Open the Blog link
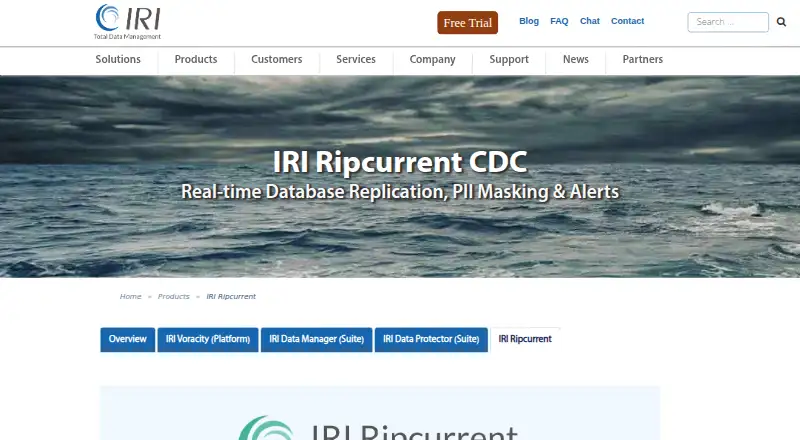The image size is (800, 440). coord(529,21)
